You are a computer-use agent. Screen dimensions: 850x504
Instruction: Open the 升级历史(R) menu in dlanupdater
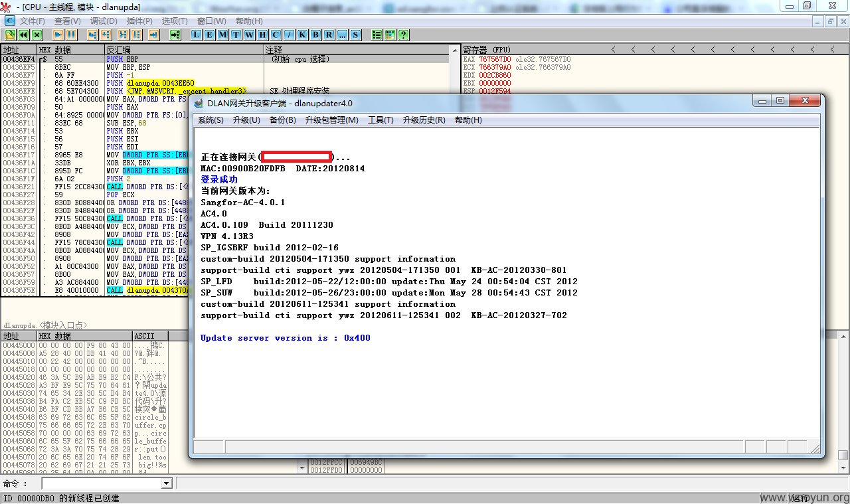click(424, 120)
